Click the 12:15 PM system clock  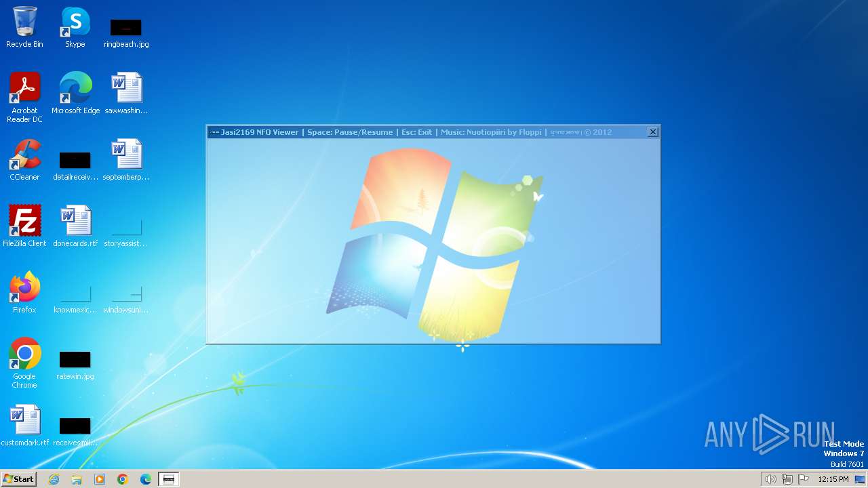[x=833, y=479]
